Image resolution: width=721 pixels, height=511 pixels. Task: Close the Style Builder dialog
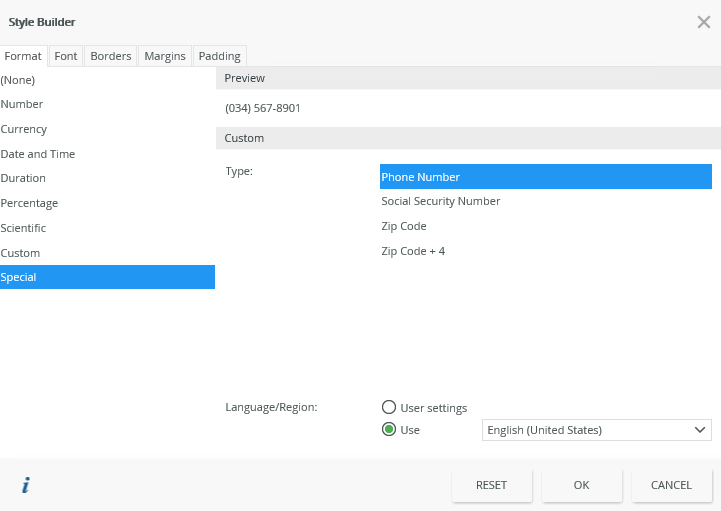[703, 22]
